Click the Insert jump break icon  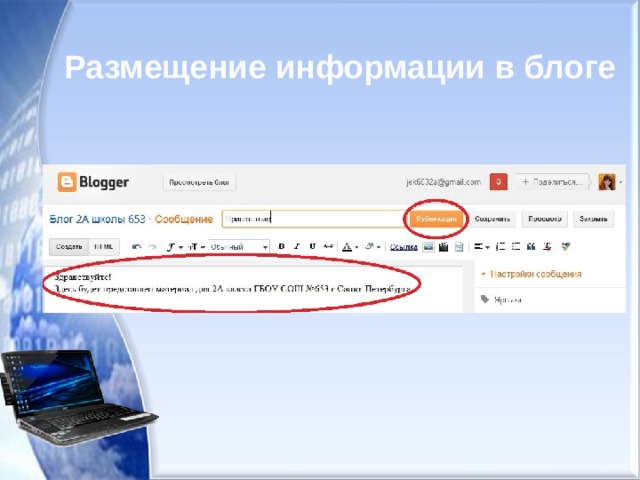coord(459,247)
